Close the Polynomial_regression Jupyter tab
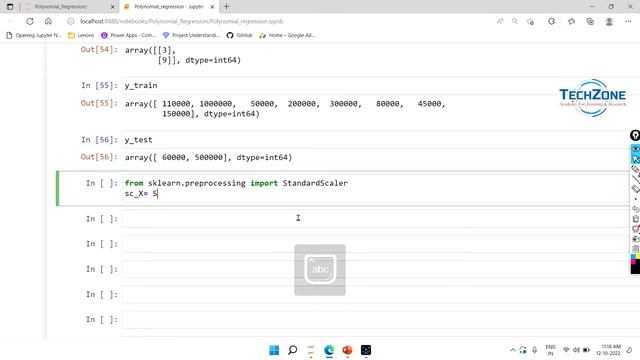640x360 pixels. (x=212, y=7)
